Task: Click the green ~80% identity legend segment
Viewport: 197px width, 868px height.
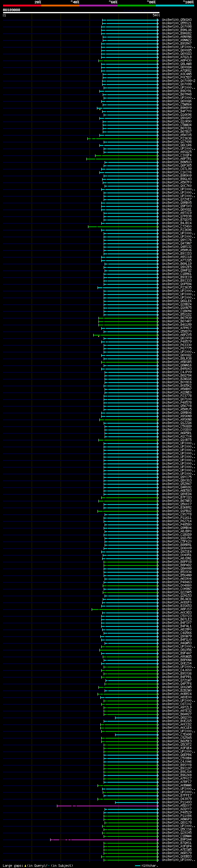Action: coord(137,6)
